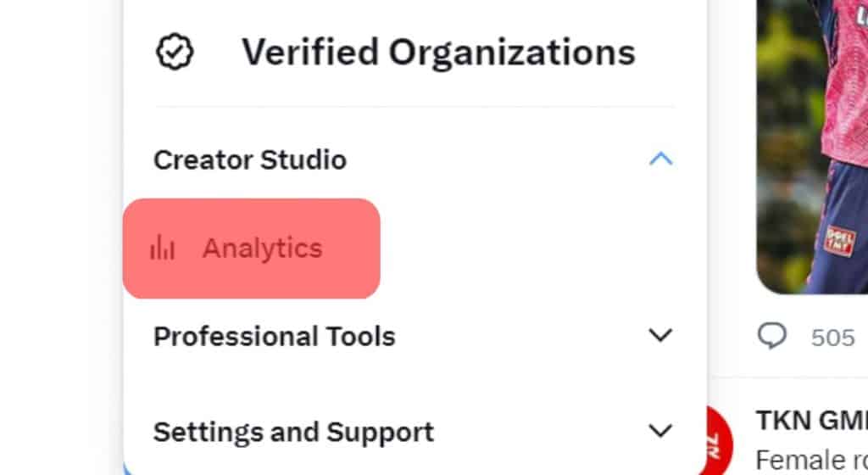Click the reply speech bubble icon
Viewport: 868px width, 475px height.
point(771,336)
